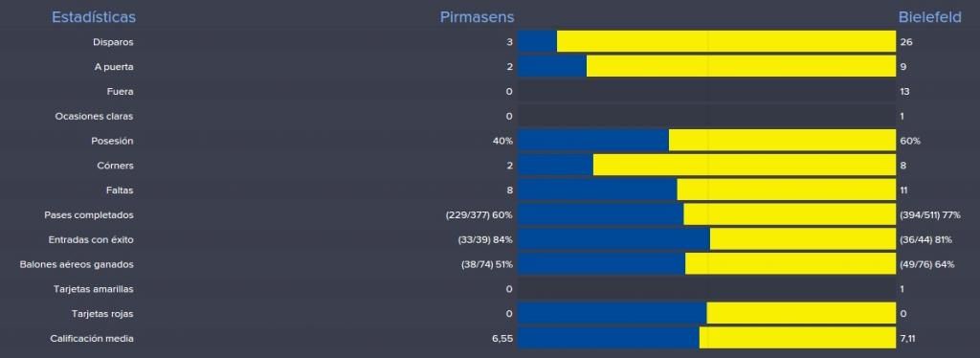Click the Córners statistic label
980x358 pixels.
116,166
